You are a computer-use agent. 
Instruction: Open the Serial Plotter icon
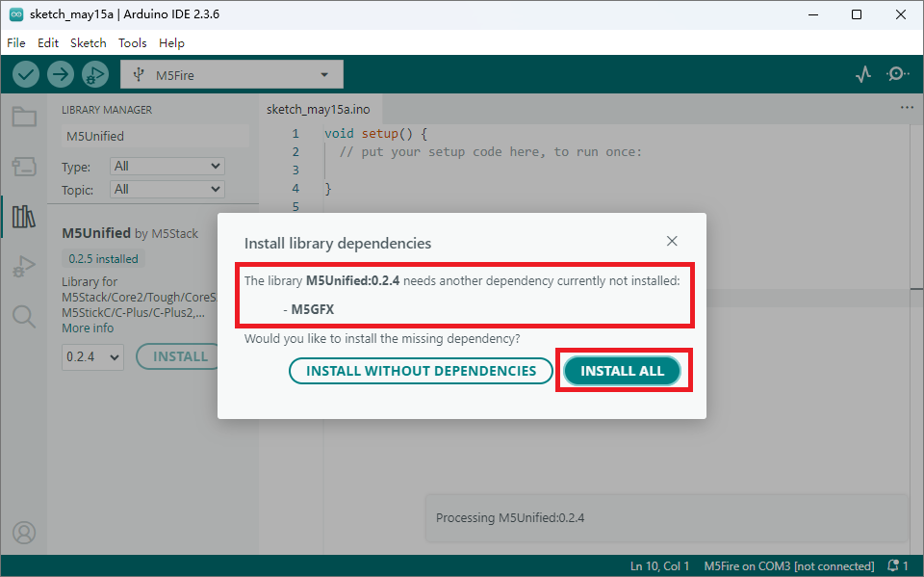pos(863,74)
